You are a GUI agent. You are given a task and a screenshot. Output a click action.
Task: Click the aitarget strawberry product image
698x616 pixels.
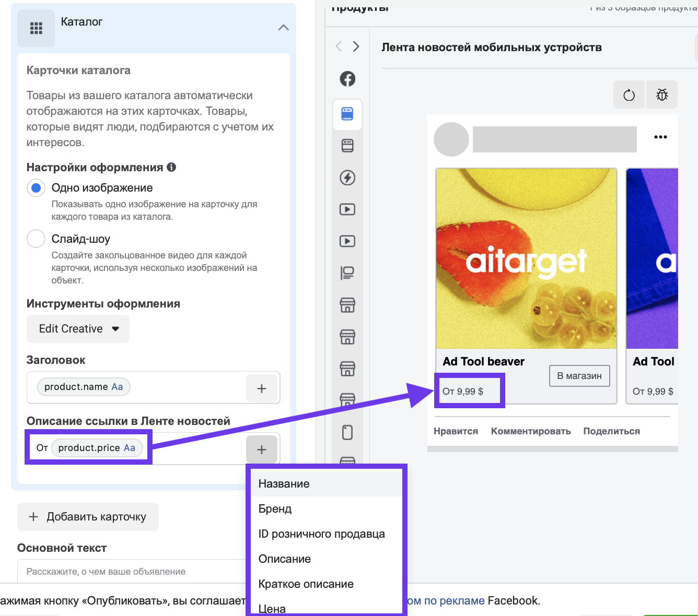click(527, 259)
